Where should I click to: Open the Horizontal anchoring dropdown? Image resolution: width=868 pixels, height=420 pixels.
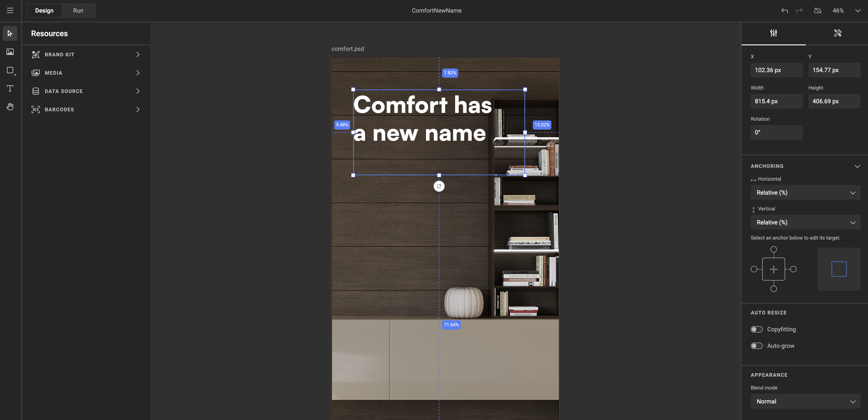(805, 193)
